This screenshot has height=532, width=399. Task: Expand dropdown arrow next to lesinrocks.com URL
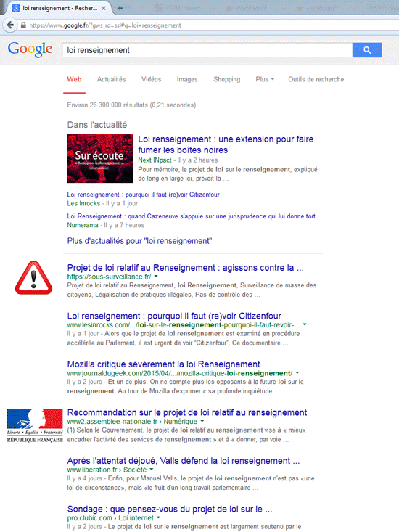(305, 324)
